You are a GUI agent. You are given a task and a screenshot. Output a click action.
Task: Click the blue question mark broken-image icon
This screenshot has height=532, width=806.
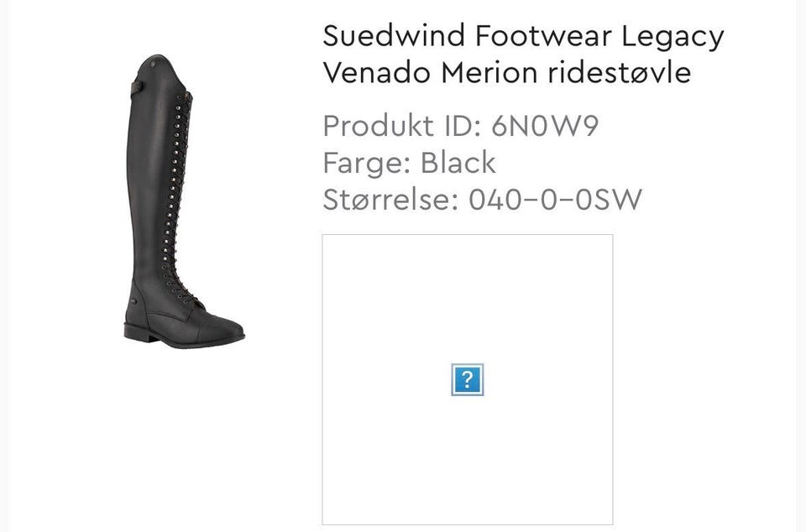coord(468,380)
